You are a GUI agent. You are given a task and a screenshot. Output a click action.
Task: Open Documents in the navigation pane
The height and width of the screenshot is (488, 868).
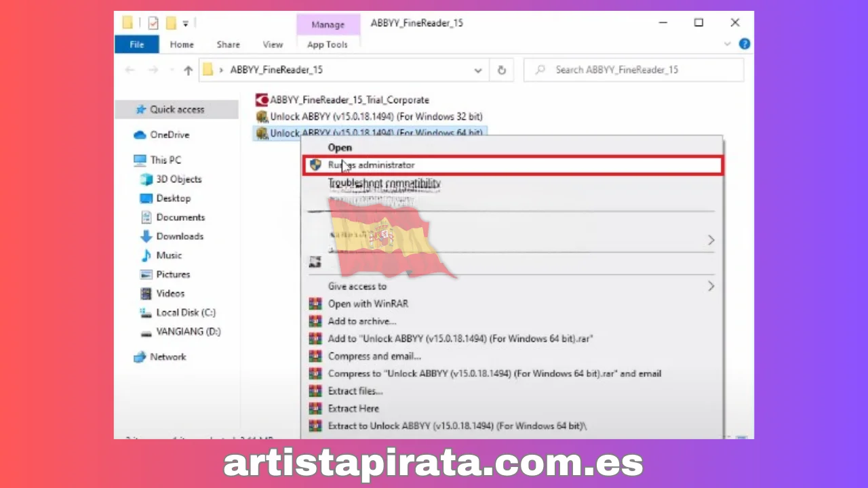pos(180,218)
